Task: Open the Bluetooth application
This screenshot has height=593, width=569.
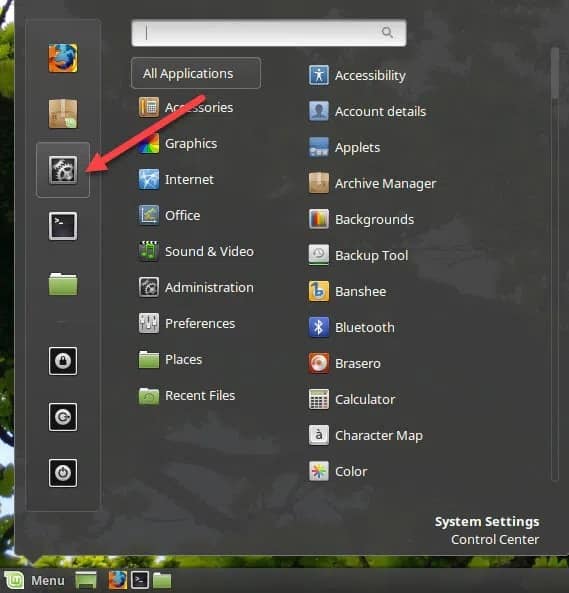Action: (351, 327)
